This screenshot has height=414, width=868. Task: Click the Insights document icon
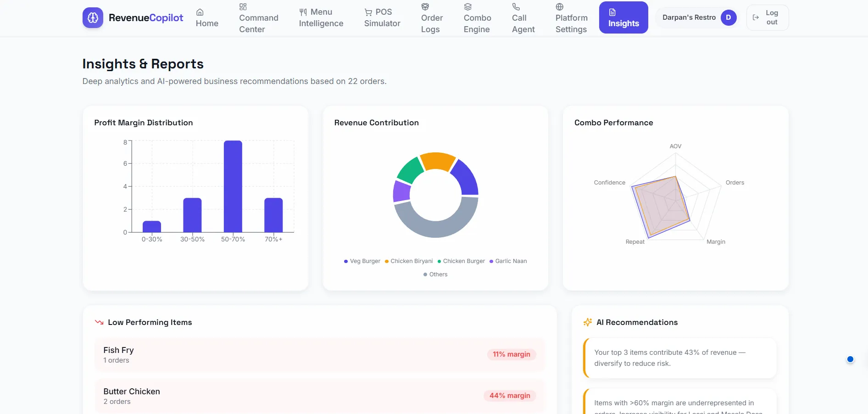(x=612, y=12)
